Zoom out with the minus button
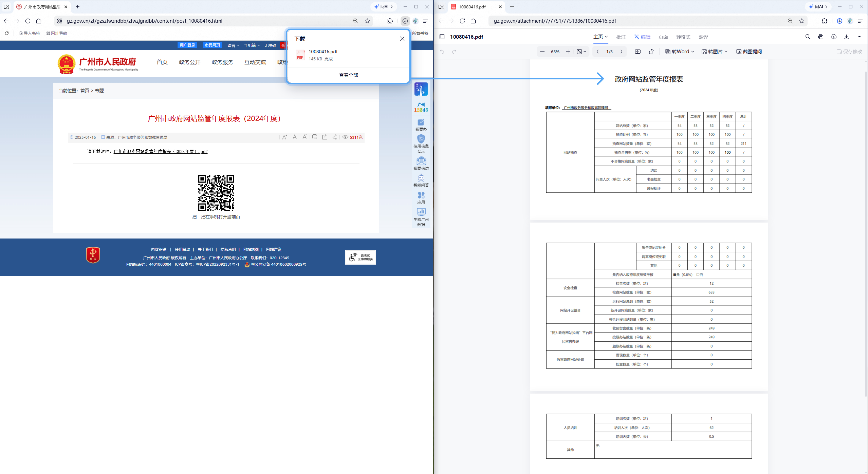 tap(542, 51)
